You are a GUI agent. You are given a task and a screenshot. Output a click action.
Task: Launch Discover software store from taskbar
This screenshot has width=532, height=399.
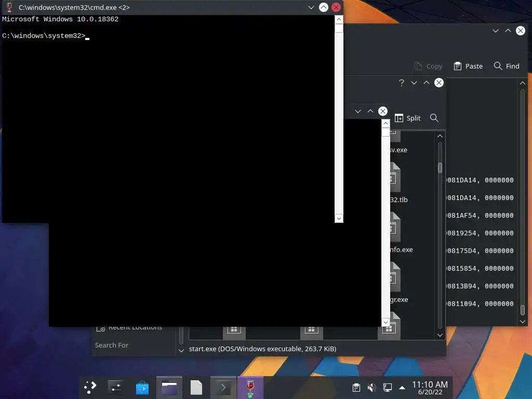(x=142, y=387)
